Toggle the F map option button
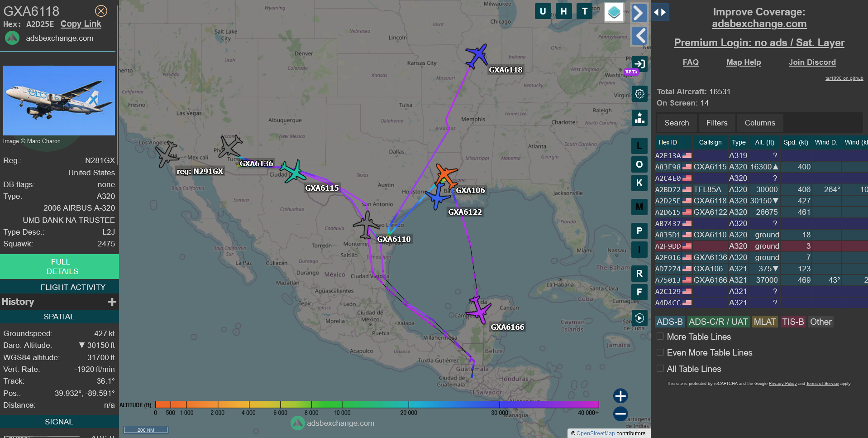The width and height of the screenshot is (868, 438). (x=639, y=292)
